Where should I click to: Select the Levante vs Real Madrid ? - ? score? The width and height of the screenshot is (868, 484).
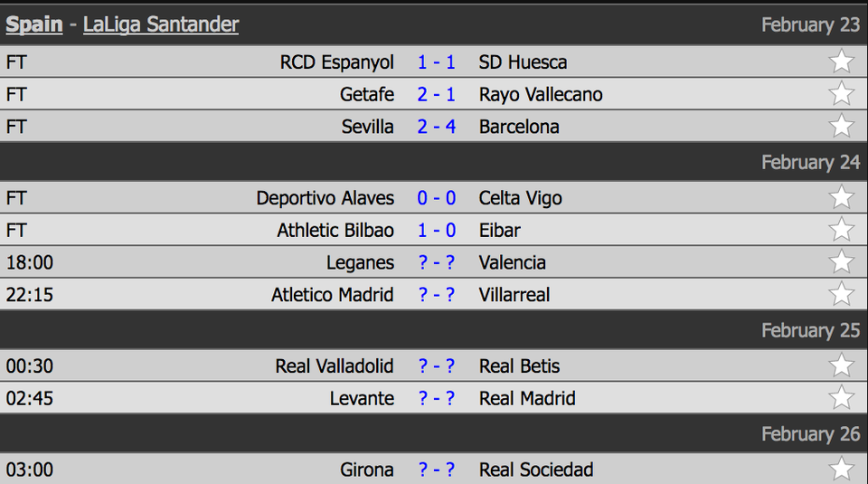tap(436, 398)
